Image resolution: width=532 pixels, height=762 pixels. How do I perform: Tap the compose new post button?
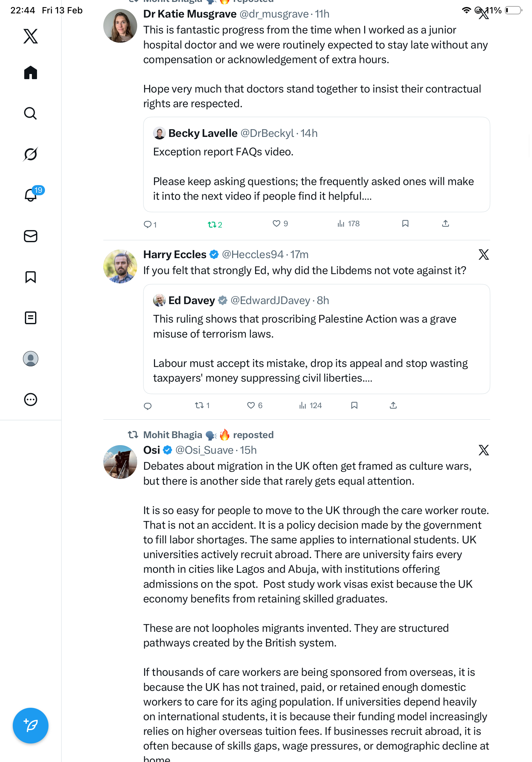[31, 726]
